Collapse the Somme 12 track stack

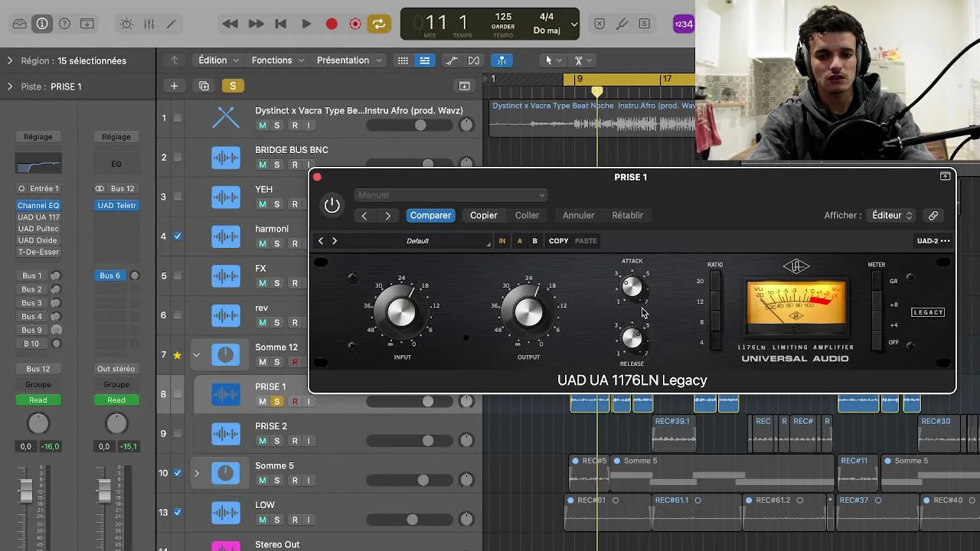[x=196, y=354]
